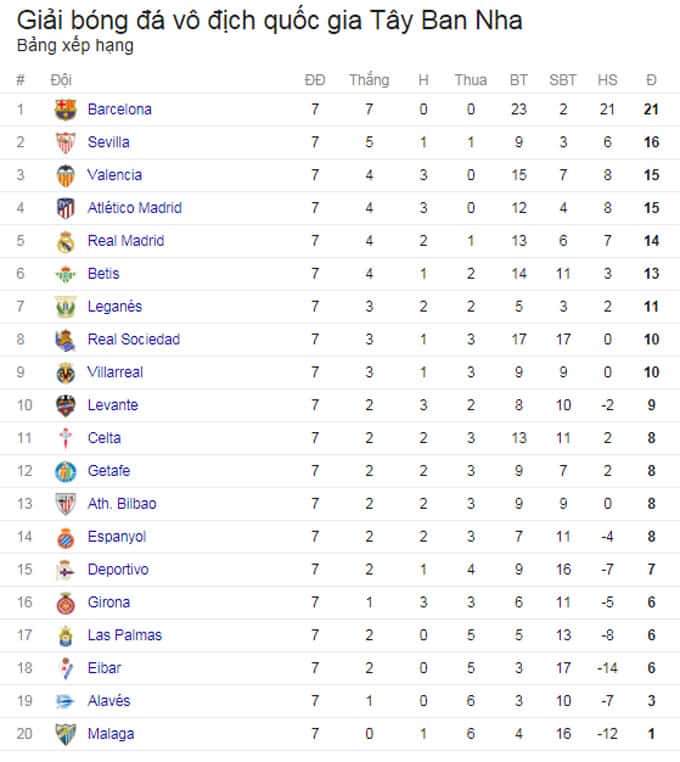This screenshot has width=680, height=762.
Task: Open the Ath. Bilbao team link
Action: 122,503
